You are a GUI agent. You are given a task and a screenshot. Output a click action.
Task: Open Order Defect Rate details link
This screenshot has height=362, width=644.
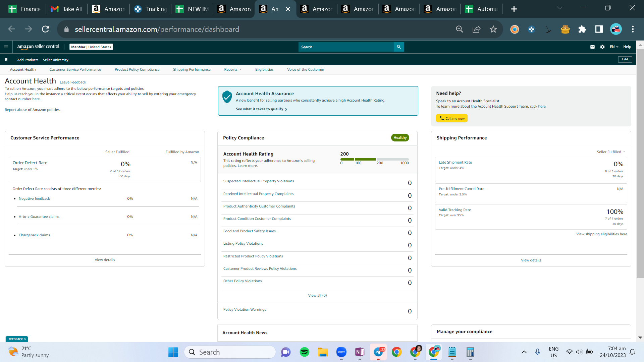point(30,163)
